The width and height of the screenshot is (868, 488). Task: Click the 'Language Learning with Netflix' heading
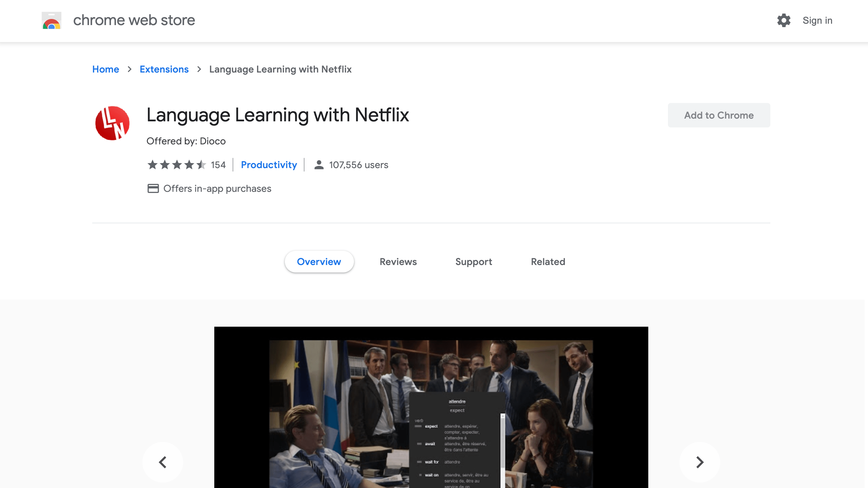pos(278,115)
